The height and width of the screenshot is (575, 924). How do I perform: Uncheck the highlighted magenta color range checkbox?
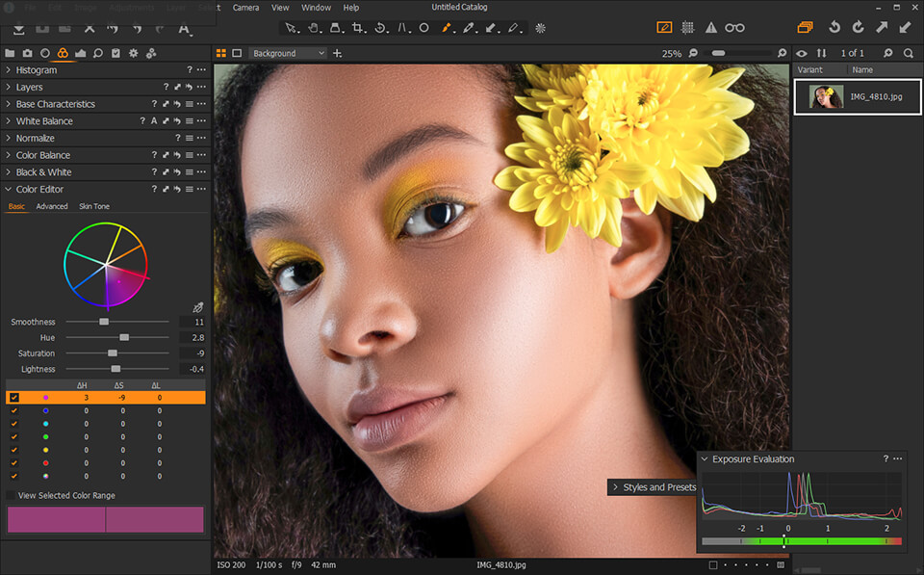pos(13,397)
